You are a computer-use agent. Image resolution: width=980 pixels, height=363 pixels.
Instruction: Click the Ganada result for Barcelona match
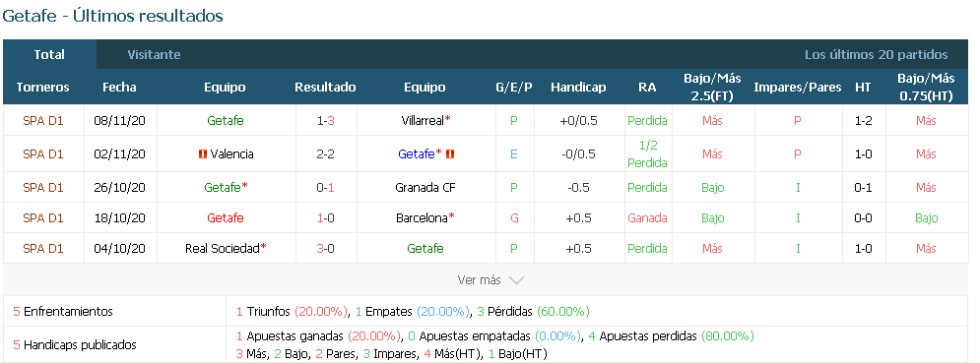pyautogui.click(x=647, y=218)
